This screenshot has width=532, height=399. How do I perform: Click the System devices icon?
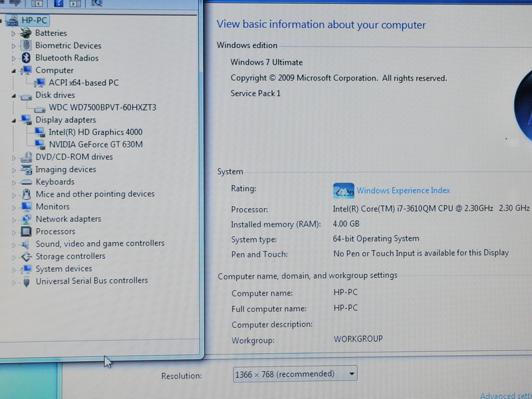[x=27, y=269]
